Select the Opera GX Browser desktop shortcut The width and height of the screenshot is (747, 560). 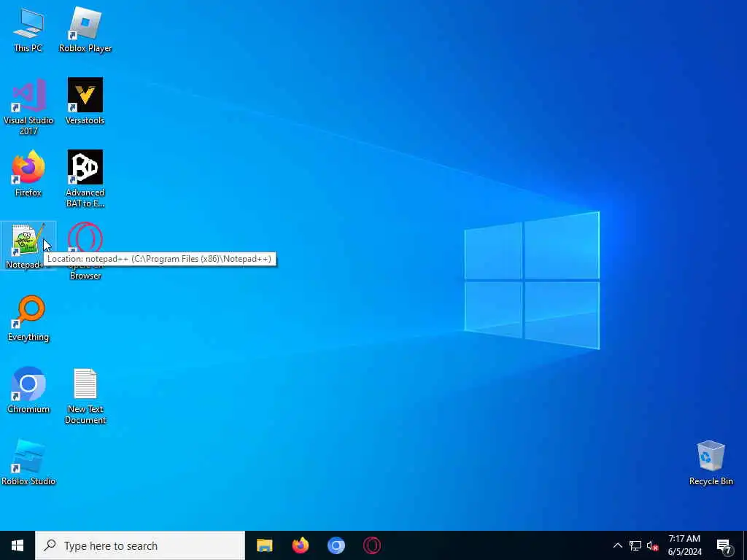point(85,251)
